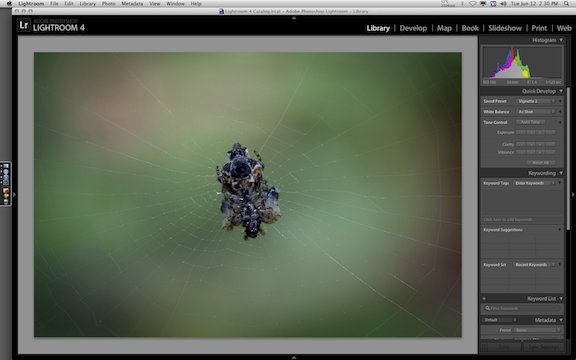Open the Library menu
Image resolution: width=576 pixels, height=360 pixels.
coord(87,4)
